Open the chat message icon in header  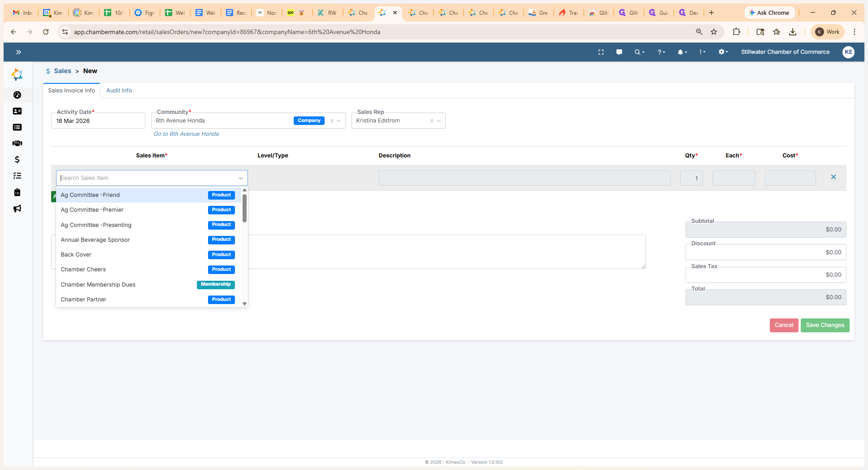619,52
